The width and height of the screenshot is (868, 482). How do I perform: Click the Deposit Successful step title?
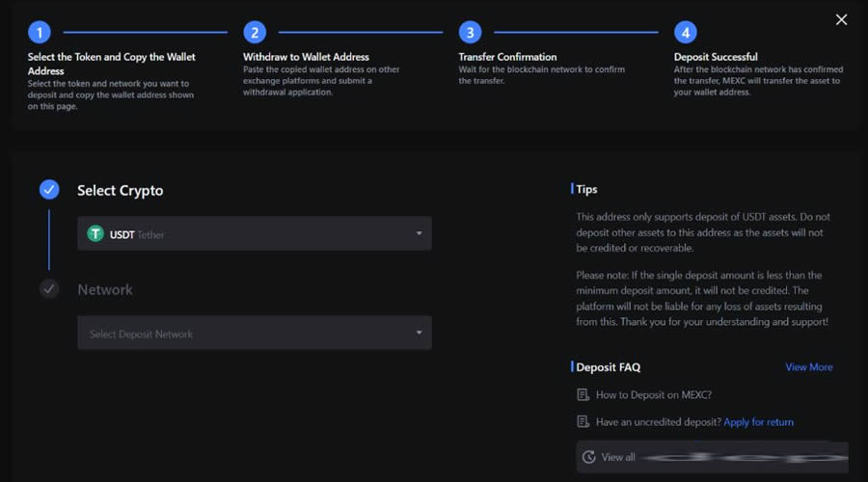[x=716, y=57]
